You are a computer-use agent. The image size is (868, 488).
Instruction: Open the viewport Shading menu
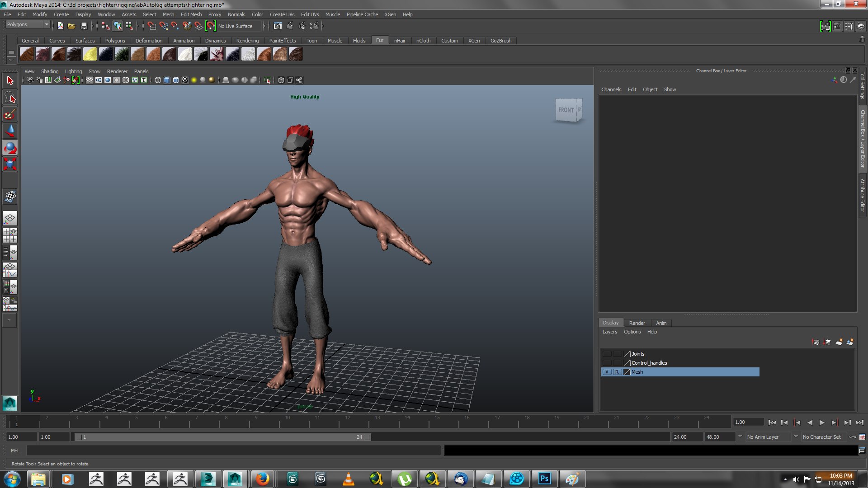[50, 71]
